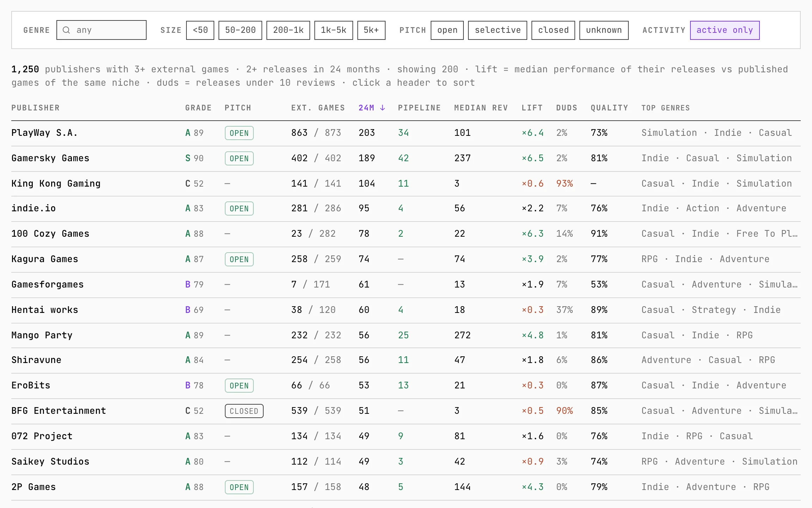Viewport: 812px width, 508px height.
Task: Click the S 90 grade for Gamersky Games
Action: tap(194, 158)
